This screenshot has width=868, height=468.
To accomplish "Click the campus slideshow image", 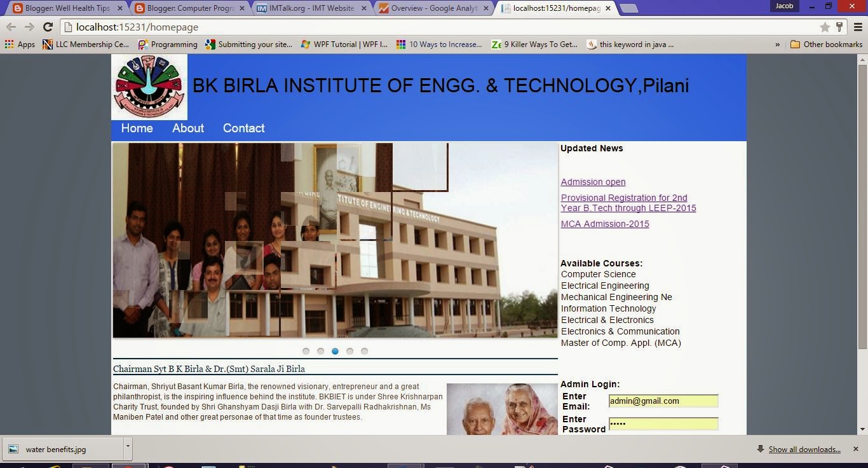I will pos(335,240).
